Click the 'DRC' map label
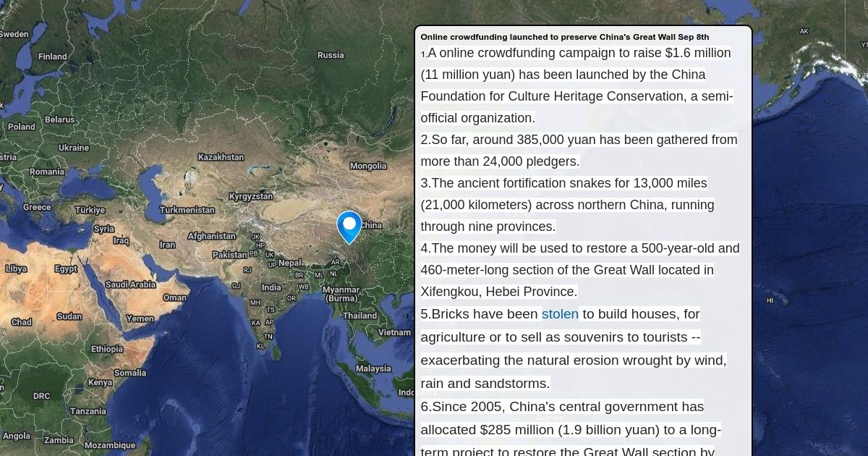 click(41, 396)
